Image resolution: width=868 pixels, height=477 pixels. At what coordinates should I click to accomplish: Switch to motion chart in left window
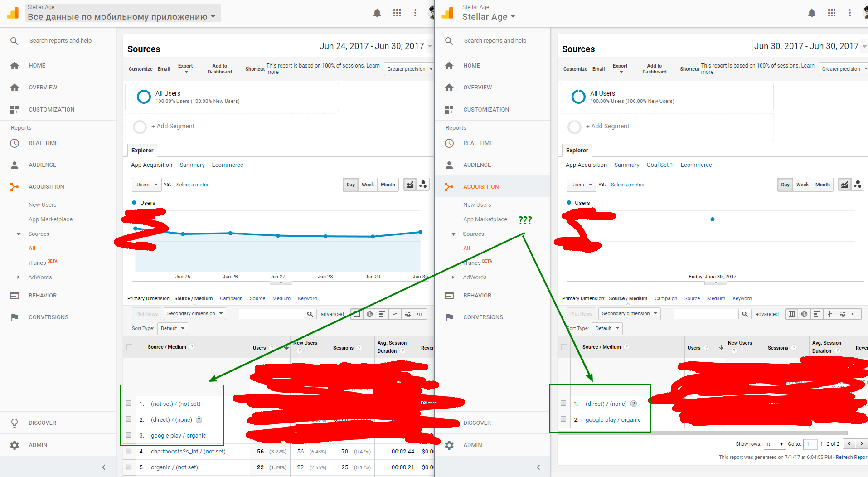click(x=423, y=185)
